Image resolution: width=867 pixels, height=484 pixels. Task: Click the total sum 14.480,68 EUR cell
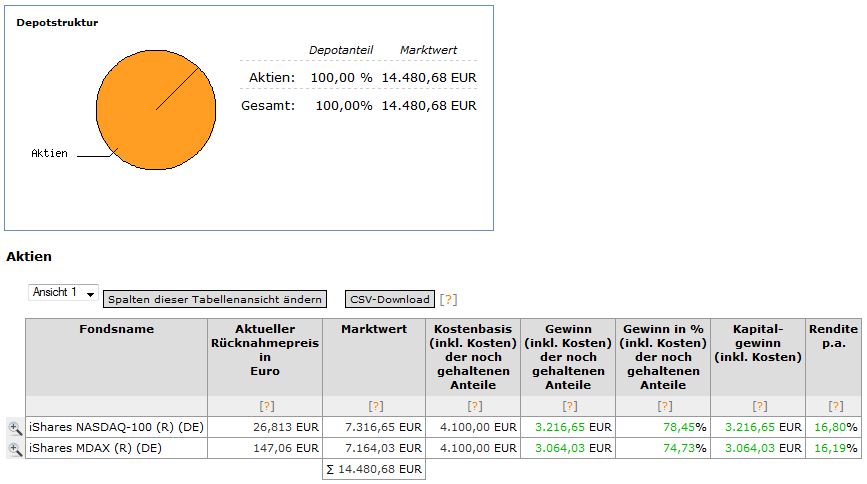pyautogui.click(x=375, y=469)
